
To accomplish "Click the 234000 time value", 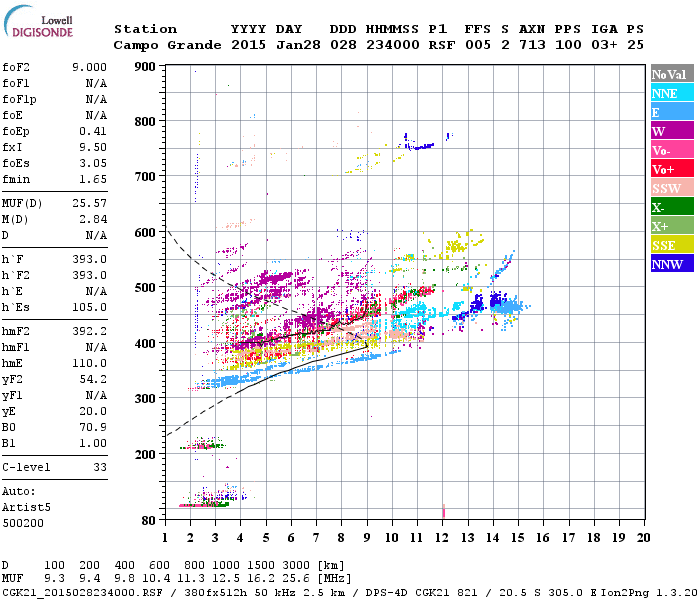I will (393, 45).
